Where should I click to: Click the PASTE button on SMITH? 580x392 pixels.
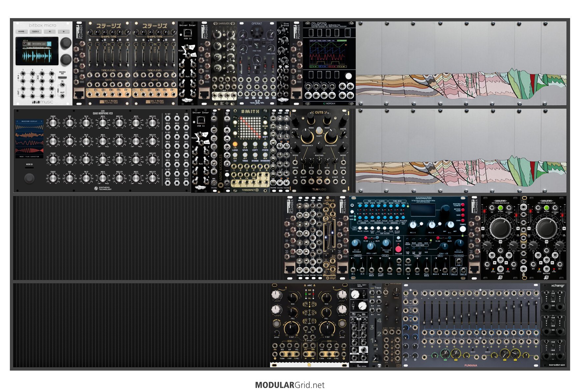(265, 144)
